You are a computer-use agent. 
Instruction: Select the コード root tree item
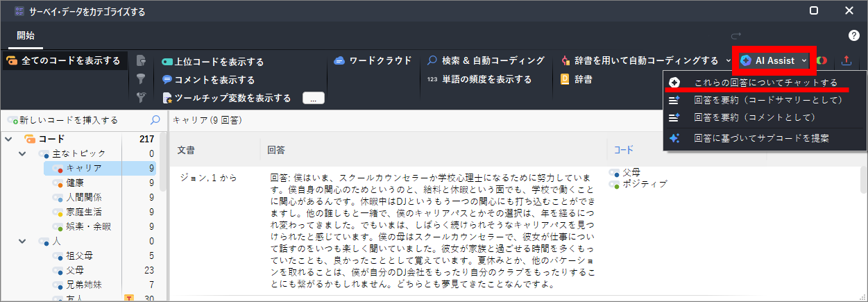click(x=52, y=139)
